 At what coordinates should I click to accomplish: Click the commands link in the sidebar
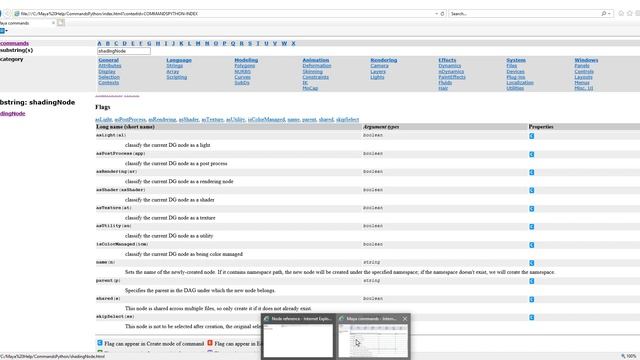(x=14, y=43)
